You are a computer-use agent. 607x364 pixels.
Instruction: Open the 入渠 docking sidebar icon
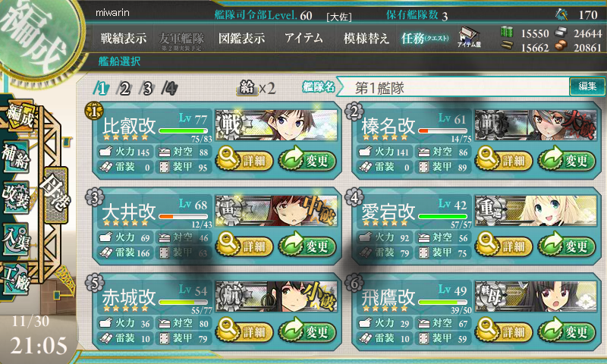16,239
